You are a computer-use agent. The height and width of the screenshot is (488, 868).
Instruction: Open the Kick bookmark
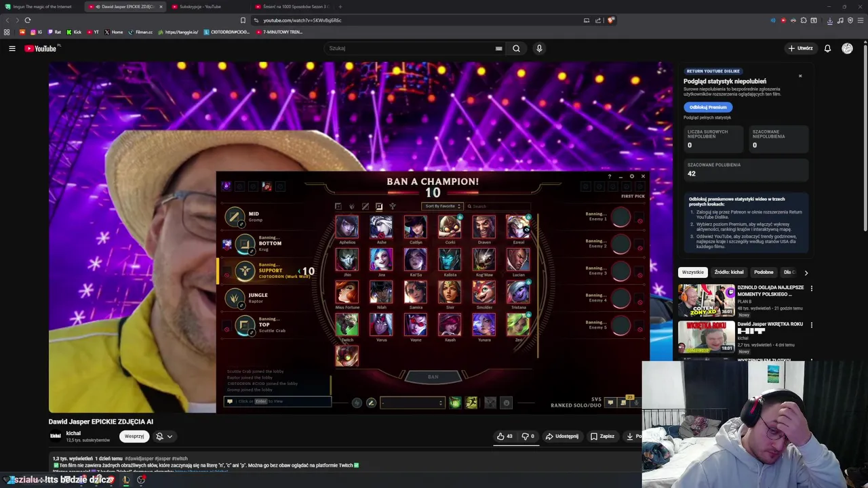74,32
